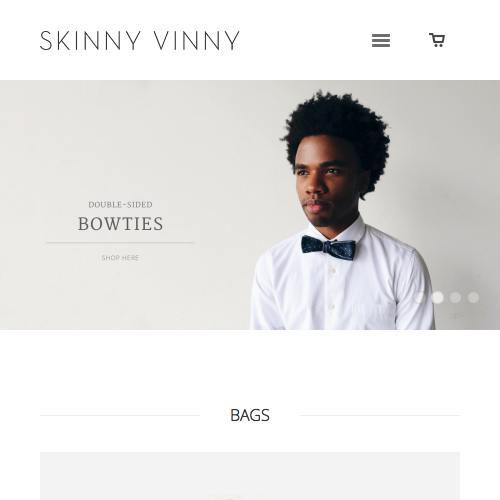Click the line left of BAGS heading
This screenshot has height=500, width=500.
(x=120, y=416)
